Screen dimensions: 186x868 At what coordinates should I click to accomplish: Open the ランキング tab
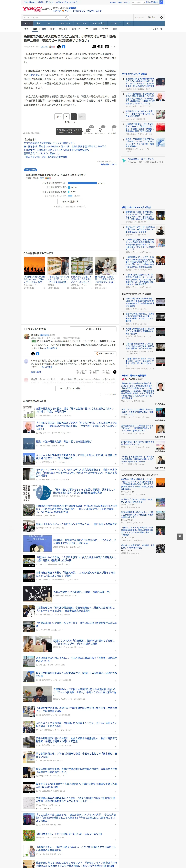115,23
